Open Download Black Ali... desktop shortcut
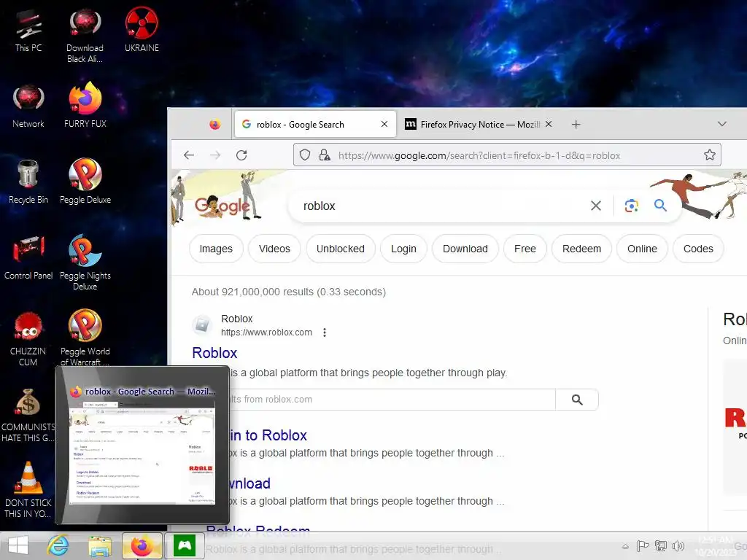 click(85, 36)
